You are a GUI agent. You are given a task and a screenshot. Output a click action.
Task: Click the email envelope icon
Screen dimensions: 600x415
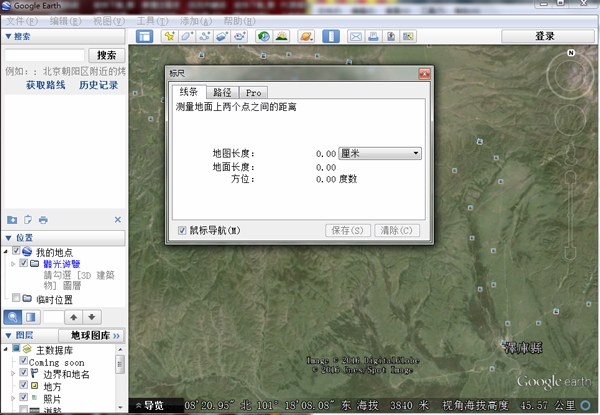point(355,37)
